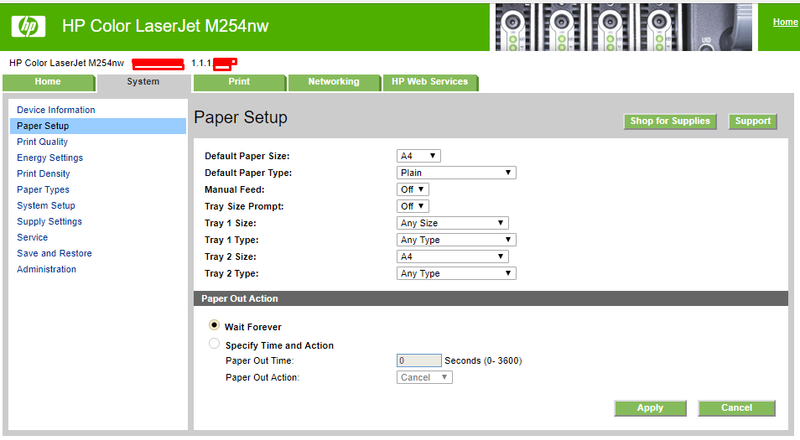Viewport: 800px width, 440px height.
Task: Click the Home link in header
Action: pyautogui.click(x=785, y=22)
